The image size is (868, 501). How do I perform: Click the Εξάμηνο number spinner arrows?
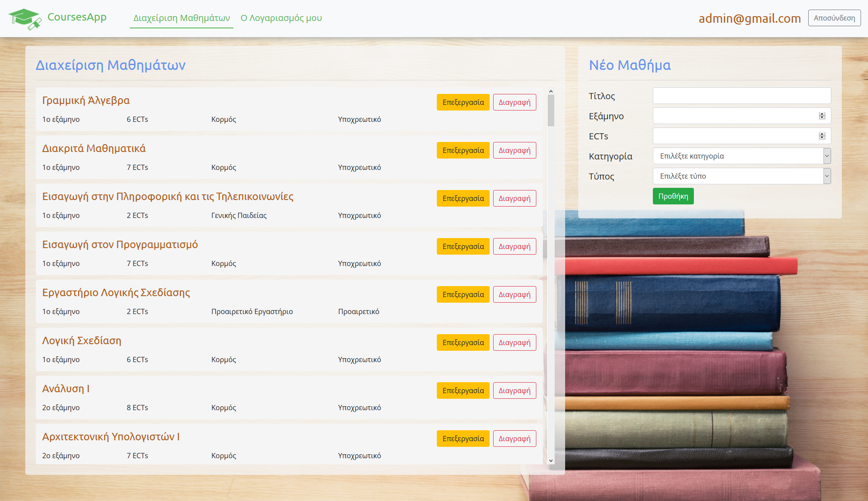point(822,116)
